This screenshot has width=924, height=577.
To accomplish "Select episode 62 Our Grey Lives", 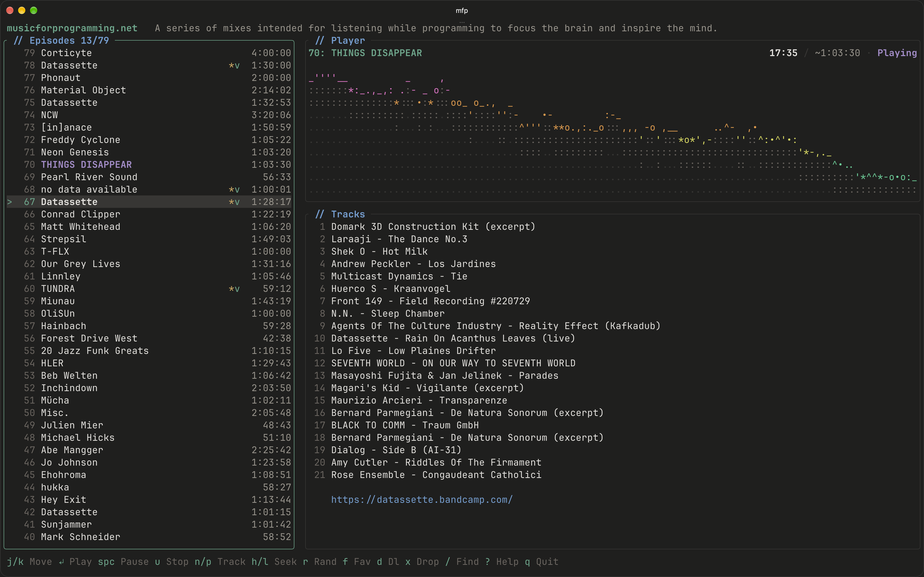I will pos(149,264).
